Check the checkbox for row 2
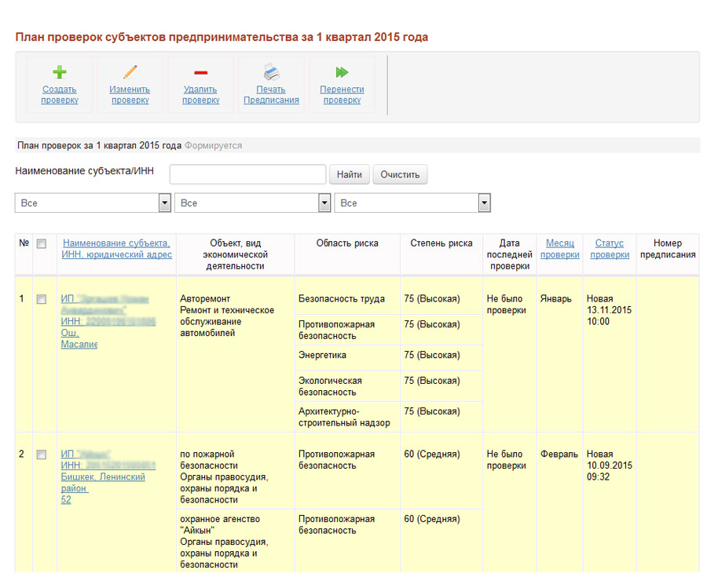Viewport: 707px width, 588px height. [x=42, y=455]
